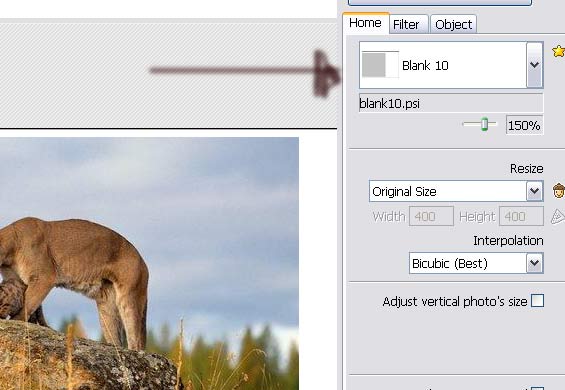Open the Object tab
This screenshot has width=565, height=390.
[454, 24]
